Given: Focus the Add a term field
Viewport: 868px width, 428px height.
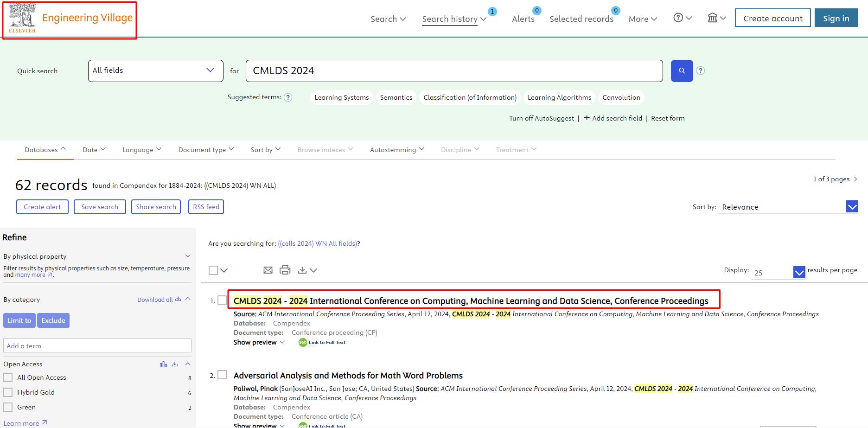Looking at the screenshot, I should 97,345.
